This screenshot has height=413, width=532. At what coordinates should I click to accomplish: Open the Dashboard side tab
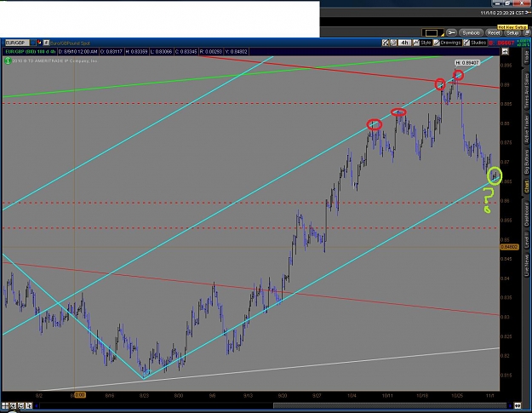tap(527, 214)
